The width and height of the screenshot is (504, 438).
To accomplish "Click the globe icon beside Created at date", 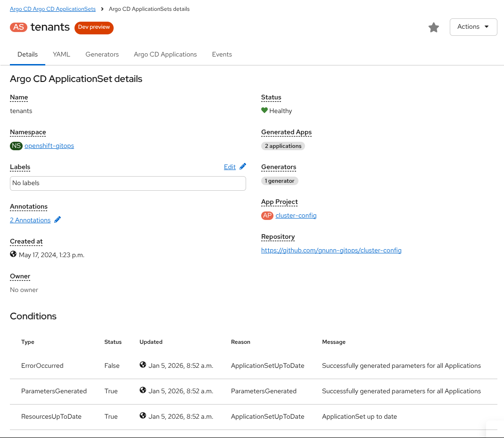I will [x=13, y=254].
